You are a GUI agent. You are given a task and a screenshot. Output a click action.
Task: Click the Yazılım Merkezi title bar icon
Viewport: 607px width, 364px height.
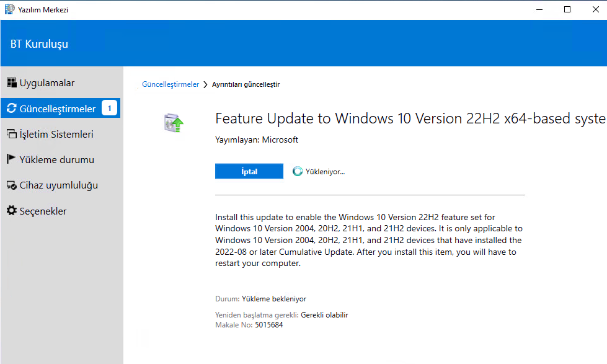tap(10, 9)
